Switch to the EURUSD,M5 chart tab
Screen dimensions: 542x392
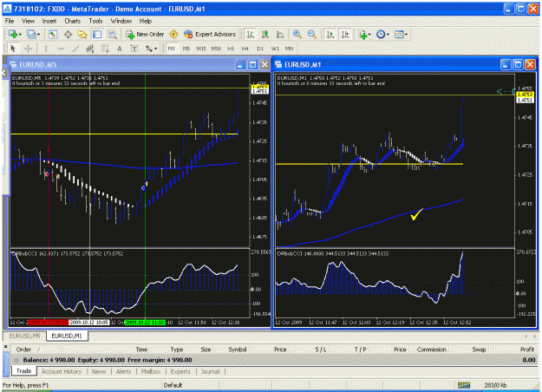coord(24,336)
